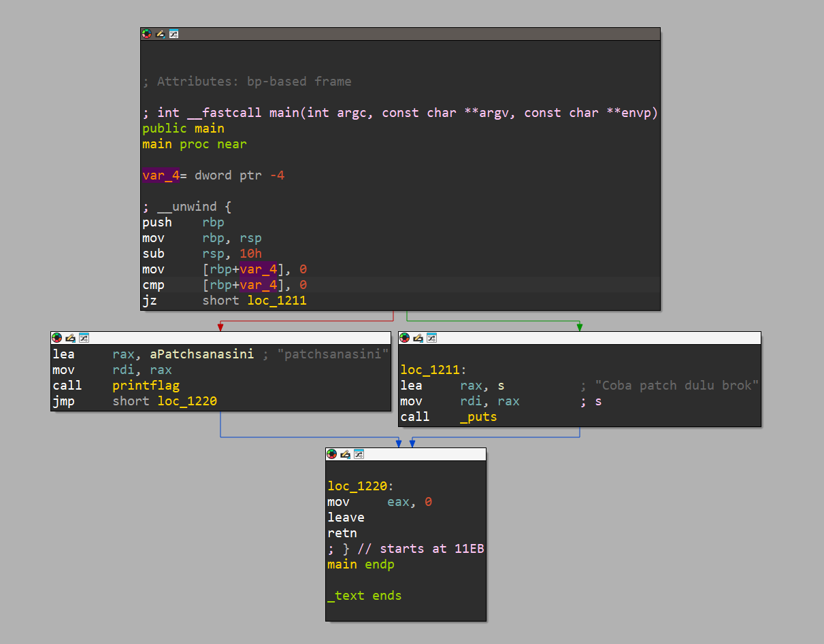Click pencil icon on the printflag block
Screen dimensions: 824x644
(x=70, y=338)
